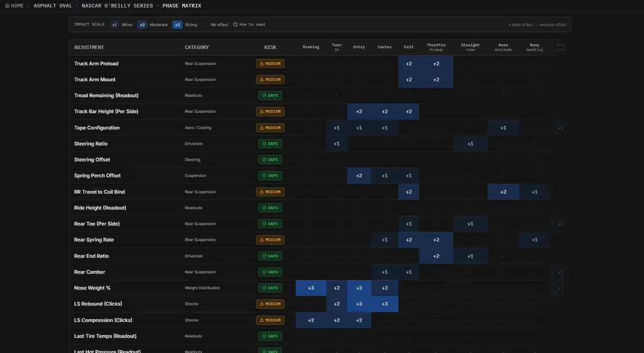
Task: Click the Bump Handling column header
Action: (534, 47)
